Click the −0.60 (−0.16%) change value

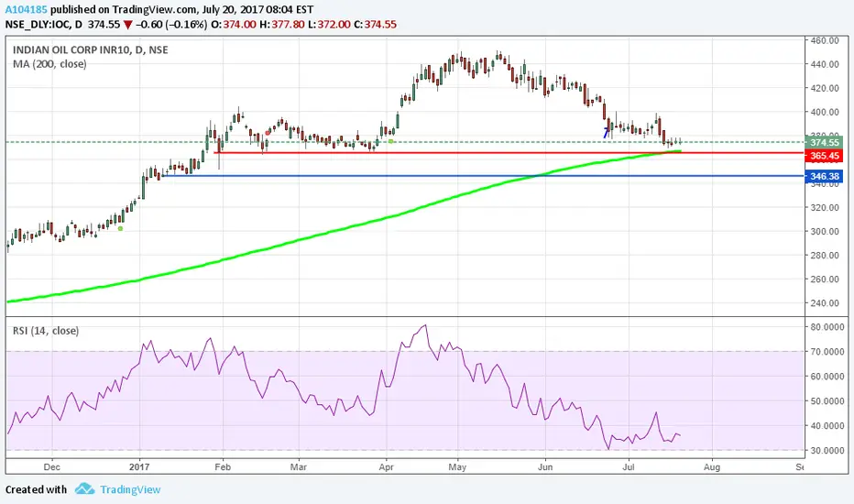171,25
